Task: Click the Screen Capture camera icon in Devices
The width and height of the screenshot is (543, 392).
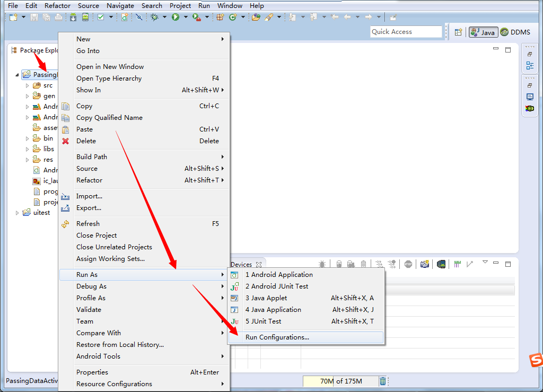Action: pos(425,264)
